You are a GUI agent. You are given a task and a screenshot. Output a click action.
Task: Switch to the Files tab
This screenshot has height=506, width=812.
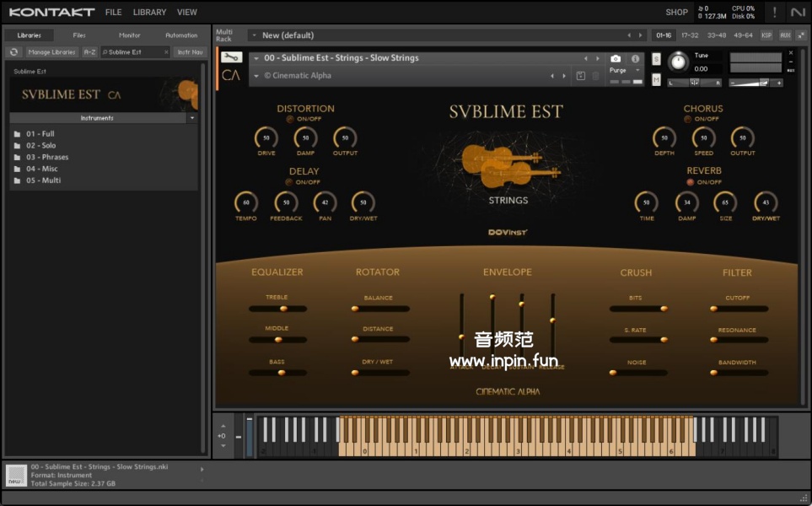click(x=79, y=35)
